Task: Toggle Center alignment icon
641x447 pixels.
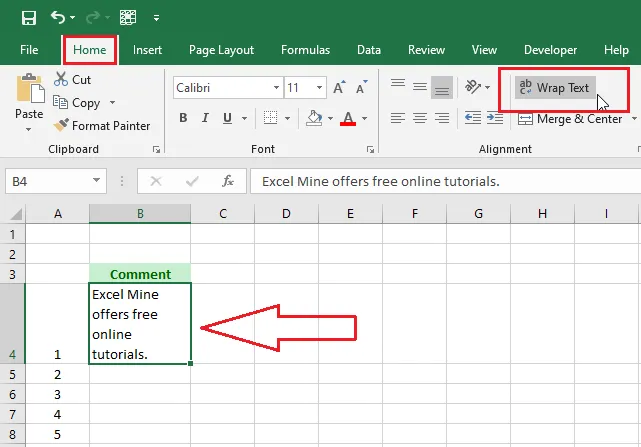Action: coord(420,118)
